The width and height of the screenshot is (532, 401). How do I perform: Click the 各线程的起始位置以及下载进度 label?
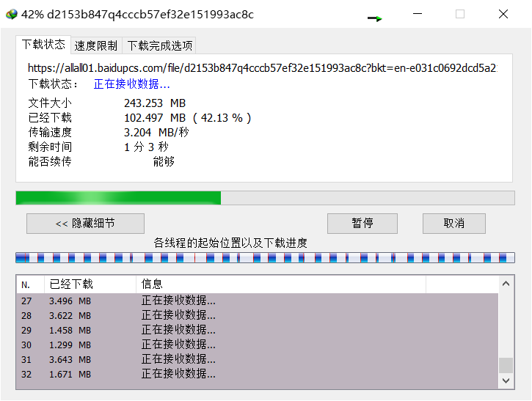click(230, 243)
